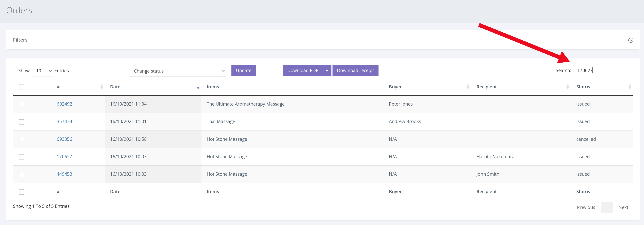Click the Status column header text

coord(583,87)
